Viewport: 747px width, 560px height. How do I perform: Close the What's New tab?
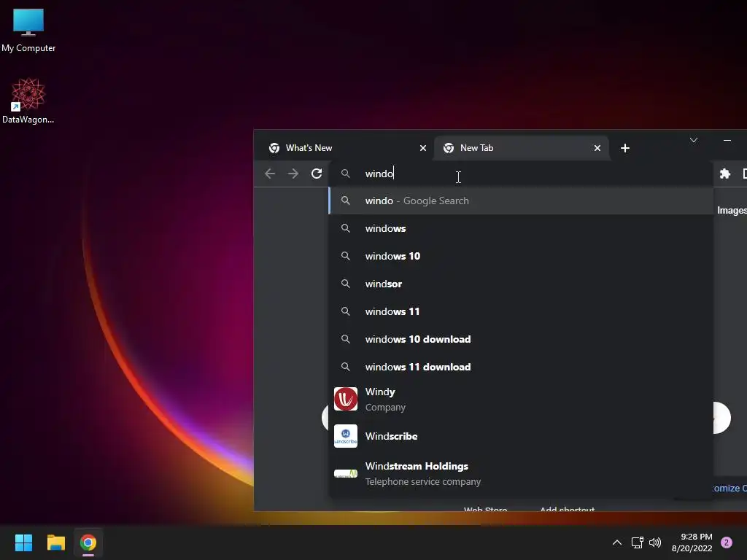422,148
